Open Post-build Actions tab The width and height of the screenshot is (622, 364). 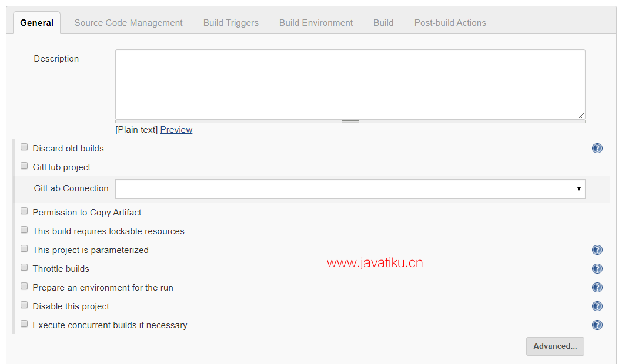[450, 23]
